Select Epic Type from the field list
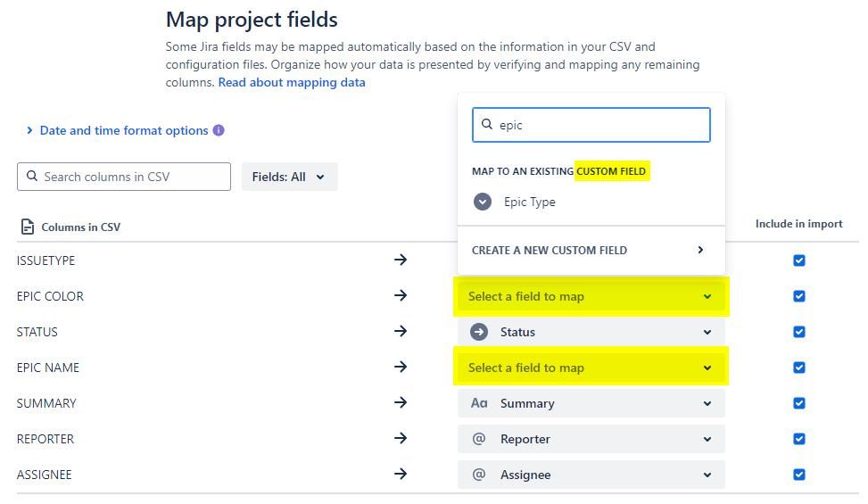 530,202
